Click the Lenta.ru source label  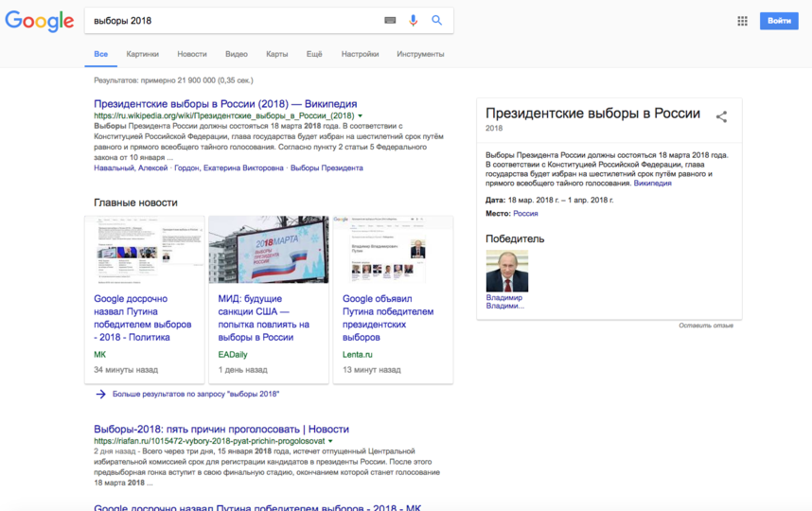coord(358,355)
